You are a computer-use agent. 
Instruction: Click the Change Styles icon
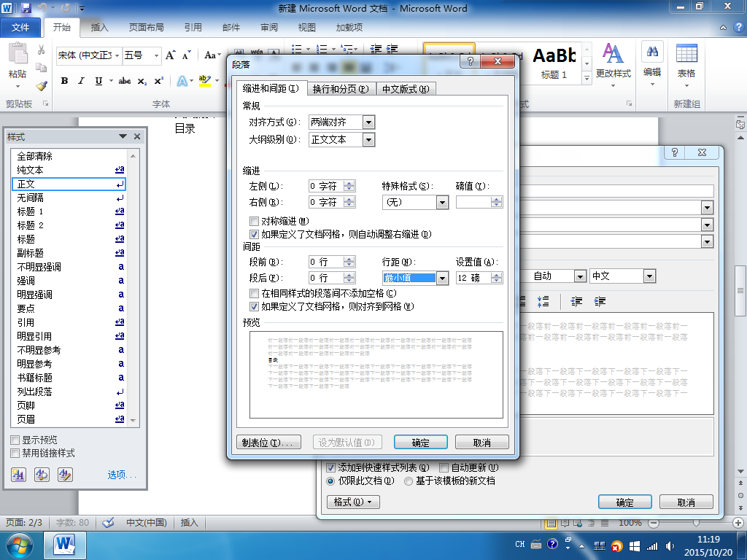(x=613, y=53)
